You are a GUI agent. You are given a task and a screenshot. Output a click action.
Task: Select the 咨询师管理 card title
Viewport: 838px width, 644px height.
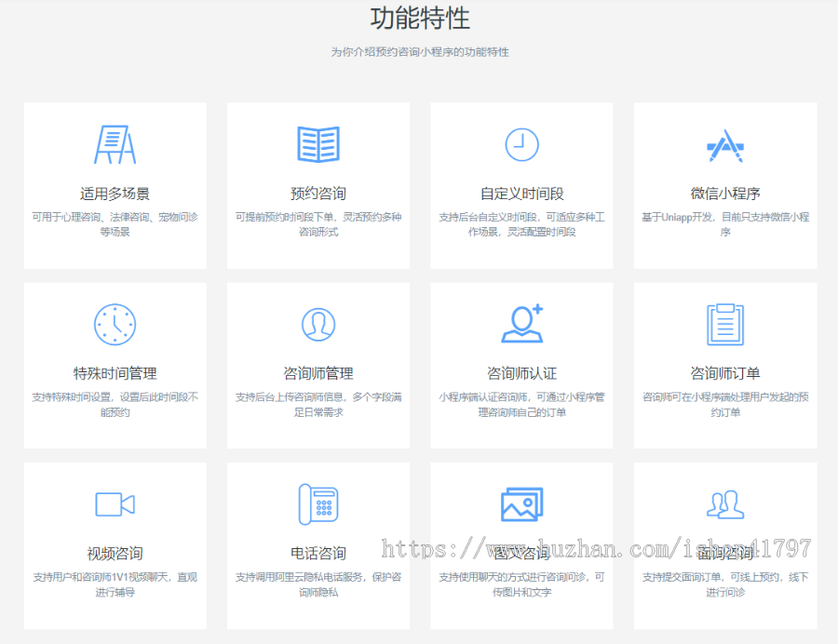tap(318, 374)
